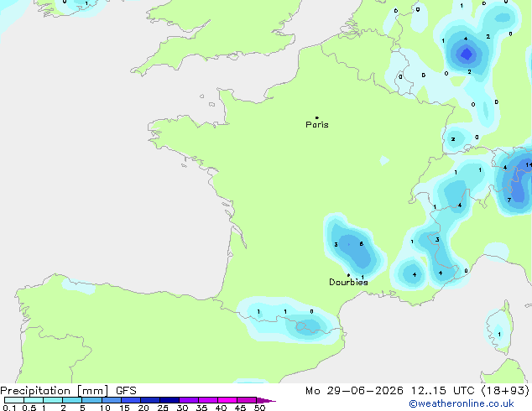Viewport: 532px width, 411px height.
Task: Click the '12..15 UTC' time text
Action: [442, 391]
